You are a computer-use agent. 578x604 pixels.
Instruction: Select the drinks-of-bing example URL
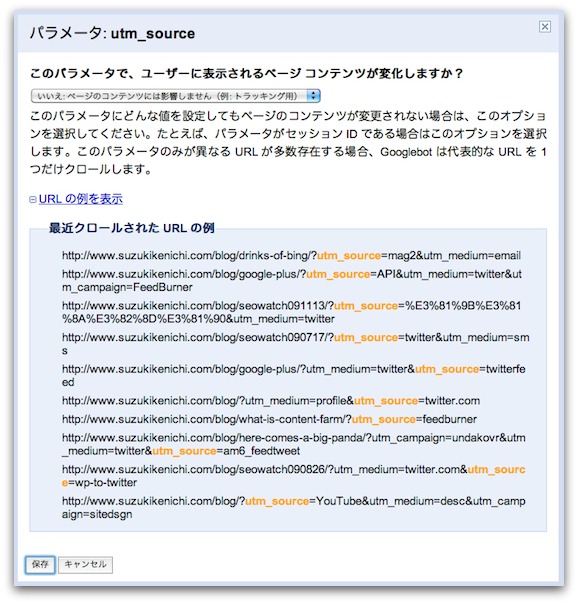point(291,255)
